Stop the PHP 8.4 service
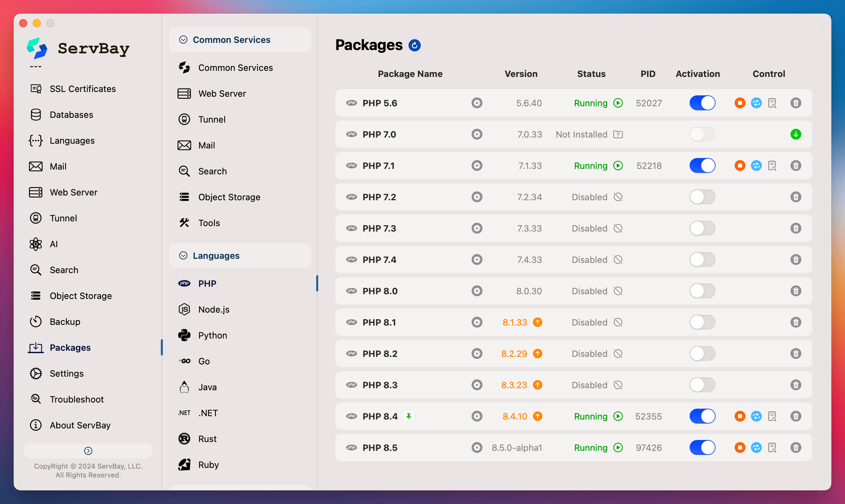This screenshot has height=504, width=845. click(x=740, y=416)
